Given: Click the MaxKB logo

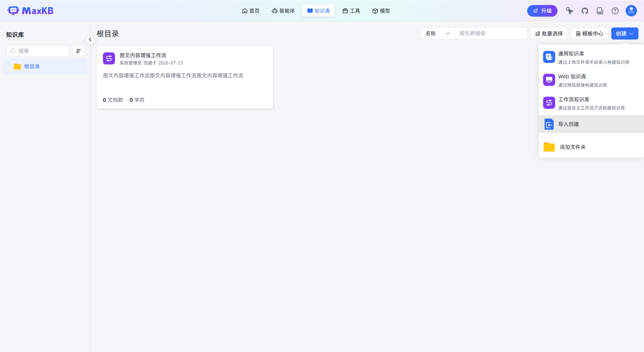Looking at the screenshot, I should pos(30,11).
